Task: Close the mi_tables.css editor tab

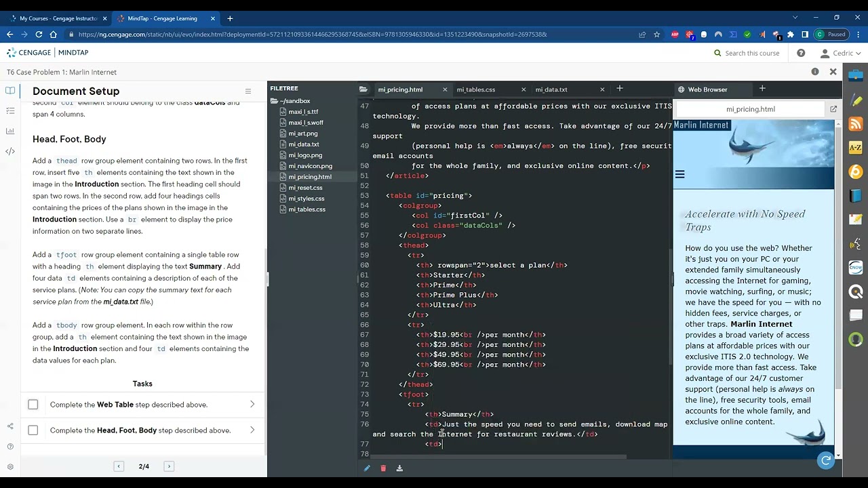Action: click(x=524, y=89)
